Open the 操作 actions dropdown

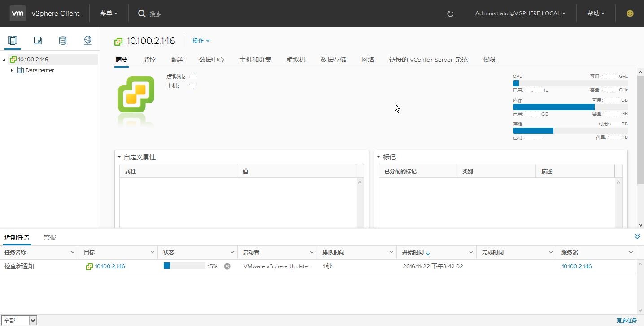tap(201, 41)
